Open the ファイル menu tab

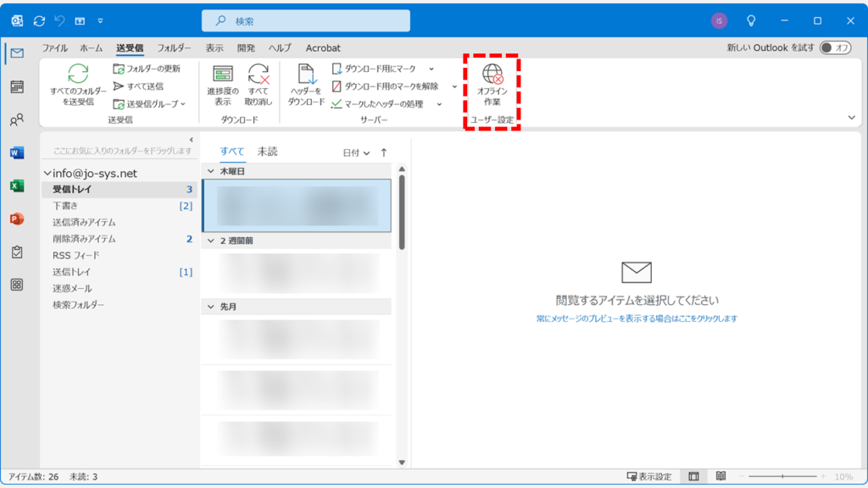pos(55,48)
